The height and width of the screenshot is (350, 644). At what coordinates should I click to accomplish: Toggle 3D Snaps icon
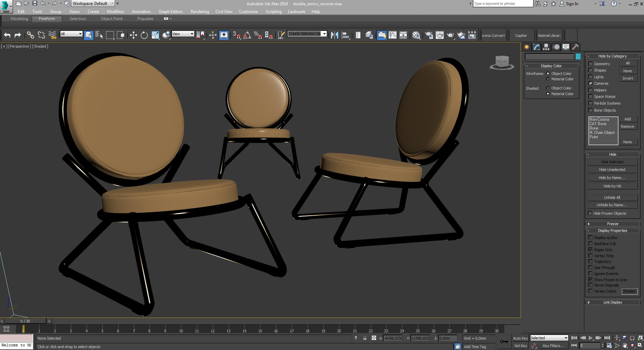point(236,35)
